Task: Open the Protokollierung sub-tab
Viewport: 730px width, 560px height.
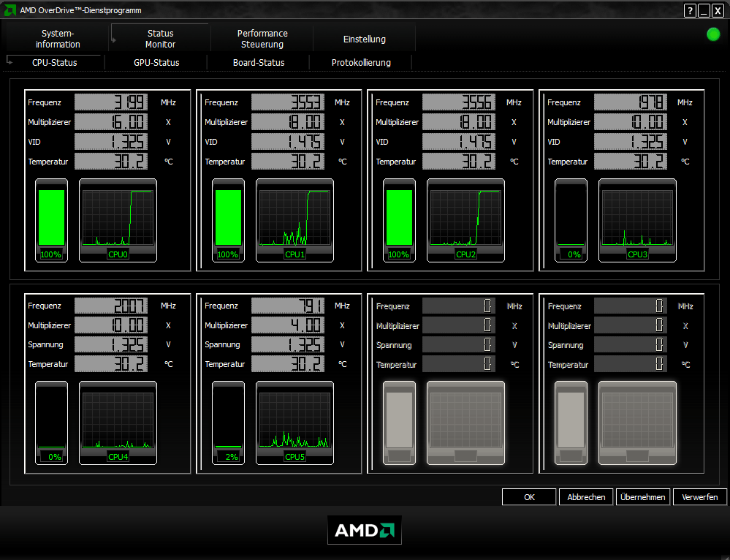Action: click(361, 62)
